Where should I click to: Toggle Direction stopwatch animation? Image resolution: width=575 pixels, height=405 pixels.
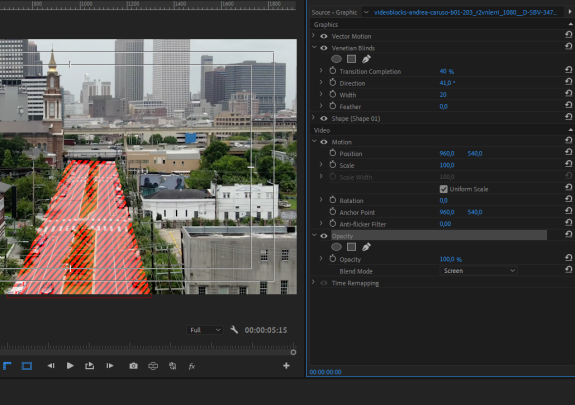coord(333,83)
